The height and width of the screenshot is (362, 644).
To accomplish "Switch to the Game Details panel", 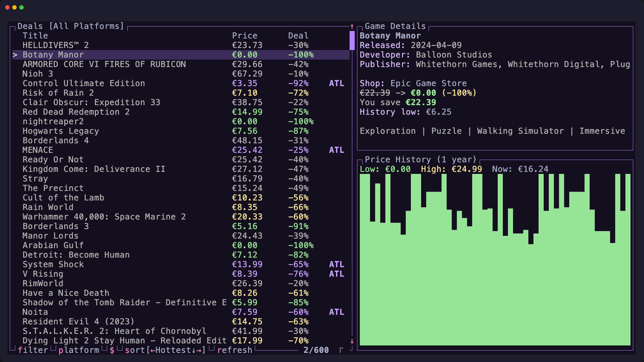I will pos(395,26).
